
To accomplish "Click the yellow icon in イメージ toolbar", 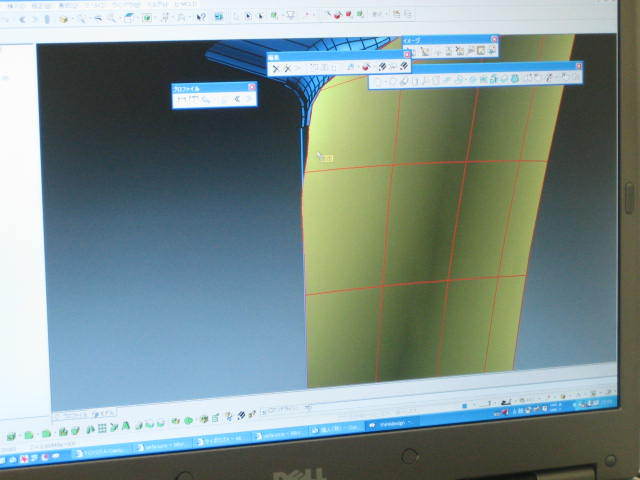I will tap(481, 50).
